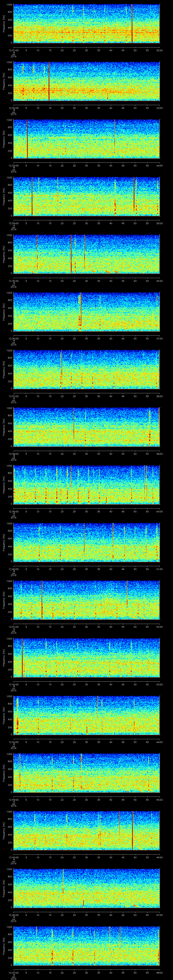Select the '48:00' end label of the last plot

pos(159,972)
